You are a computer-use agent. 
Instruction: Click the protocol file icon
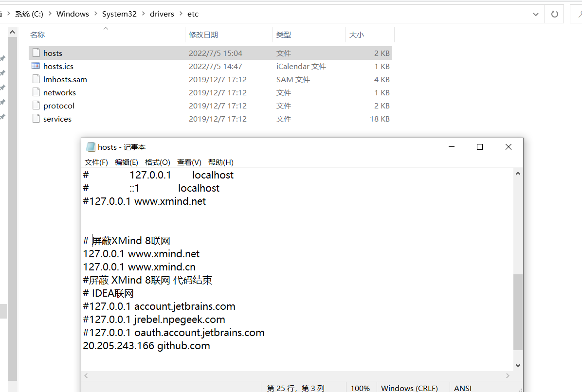(36, 106)
